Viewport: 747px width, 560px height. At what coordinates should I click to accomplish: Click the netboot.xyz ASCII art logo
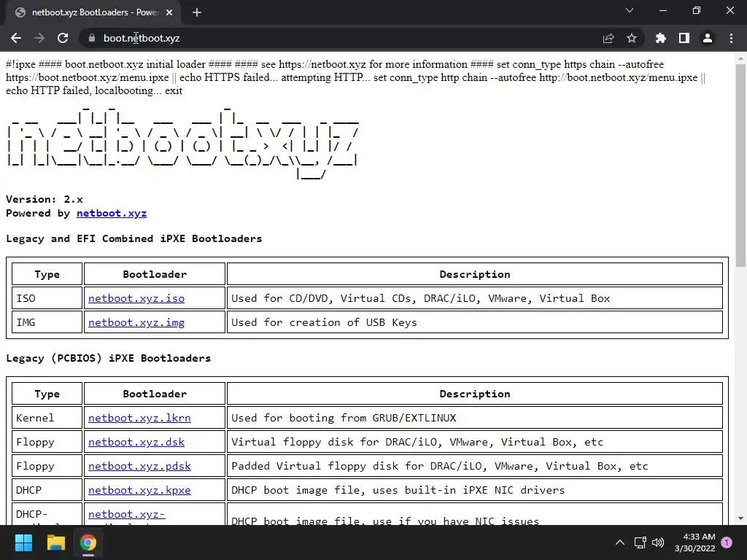click(x=182, y=142)
